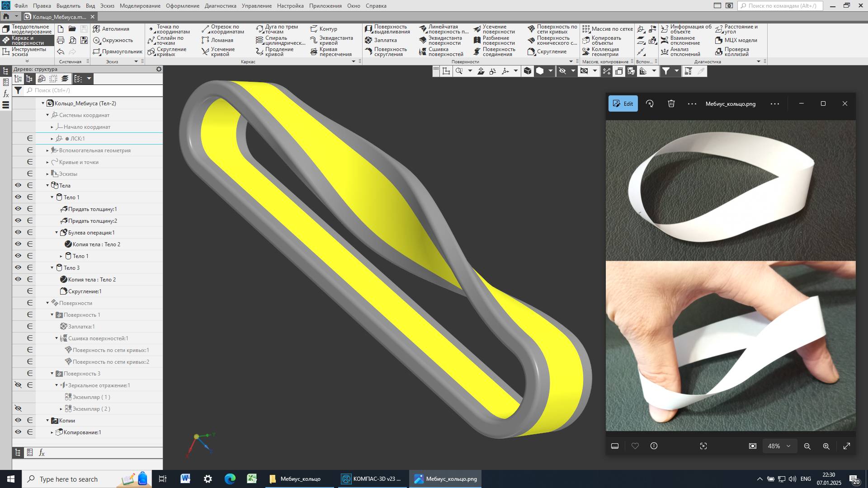Open the Диагностика menu

point(221,6)
